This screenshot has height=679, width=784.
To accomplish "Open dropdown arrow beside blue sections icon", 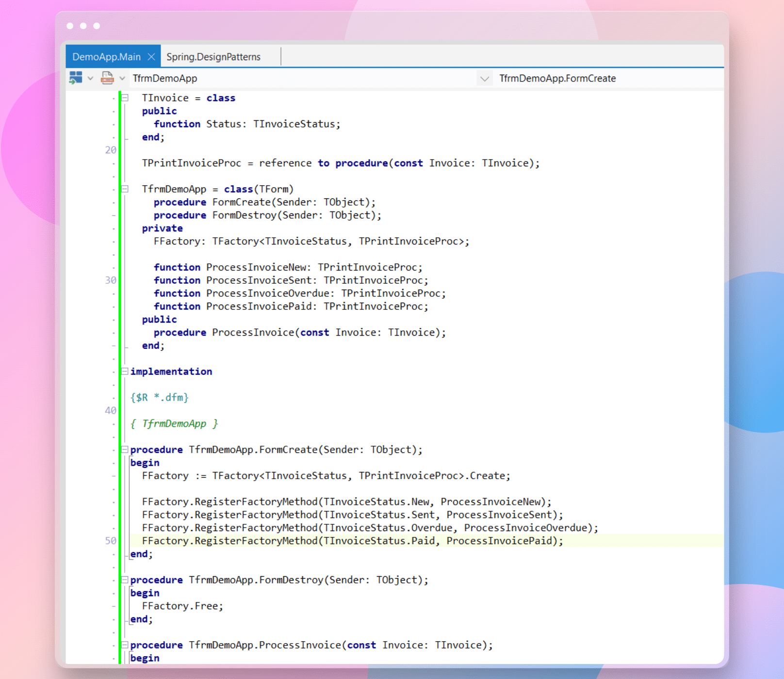I will click(90, 78).
